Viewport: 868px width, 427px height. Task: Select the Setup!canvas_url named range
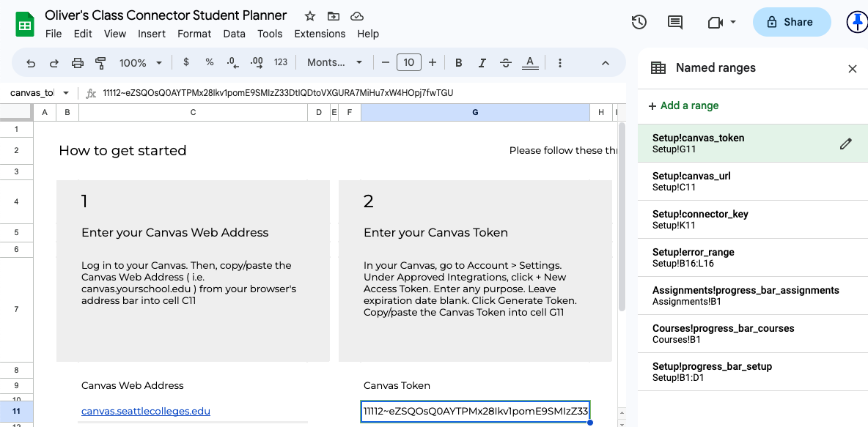pyautogui.click(x=753, y=182)
